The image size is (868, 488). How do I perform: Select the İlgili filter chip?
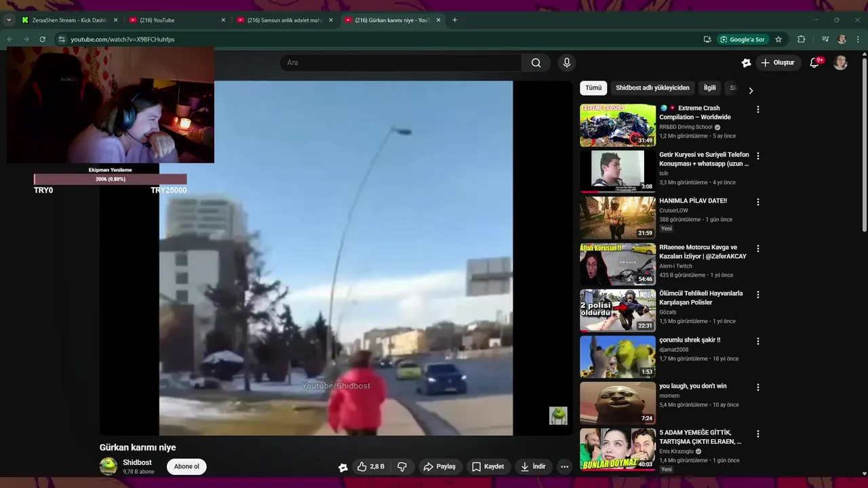point(709,88)
